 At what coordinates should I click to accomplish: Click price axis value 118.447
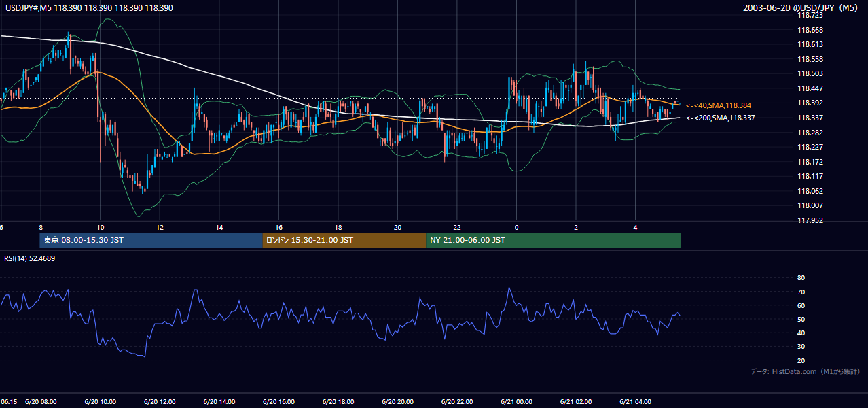pos(810,88)
